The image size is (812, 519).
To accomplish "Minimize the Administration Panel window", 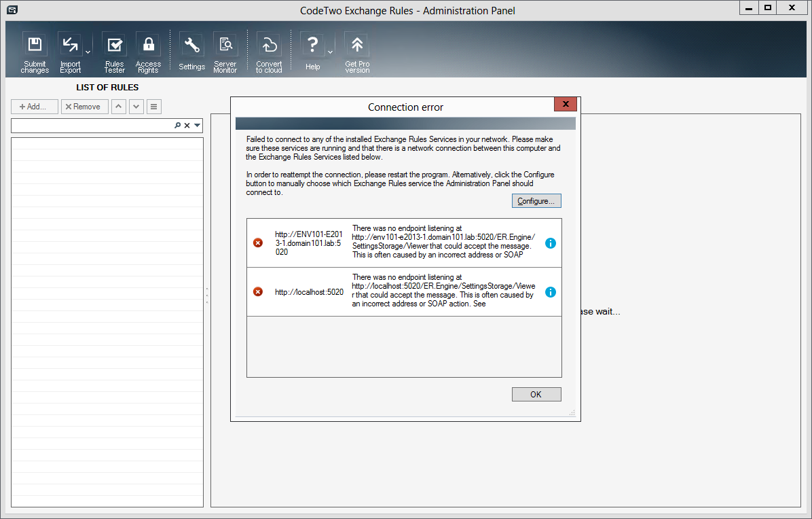I will tap(749, 7).
